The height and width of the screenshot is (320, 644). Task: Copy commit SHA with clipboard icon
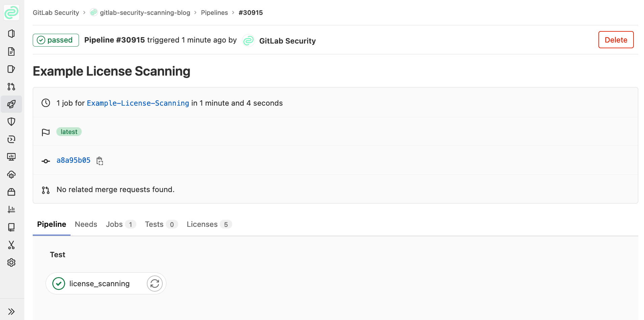click(x=100, y=161)
